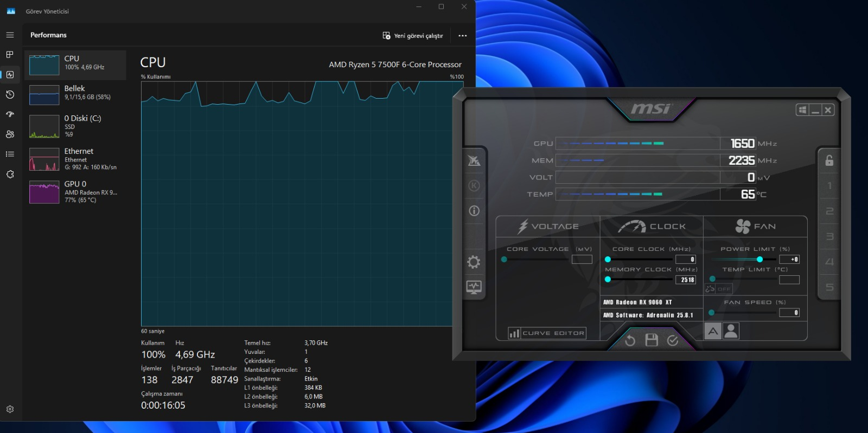868x433 pixels.
Task: Open Afterburner hardware monitor icon
Action: 474,287
